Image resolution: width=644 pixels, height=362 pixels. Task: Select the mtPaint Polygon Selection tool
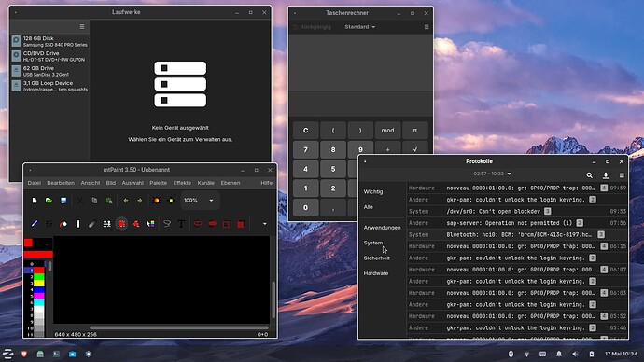pyautogui.click(x=135, y=224)
